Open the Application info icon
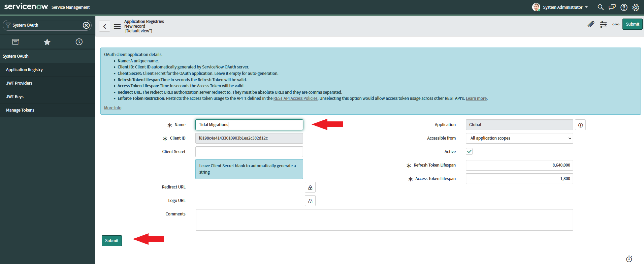Screen dimensions: 644x264 click(x=580, y=125)
